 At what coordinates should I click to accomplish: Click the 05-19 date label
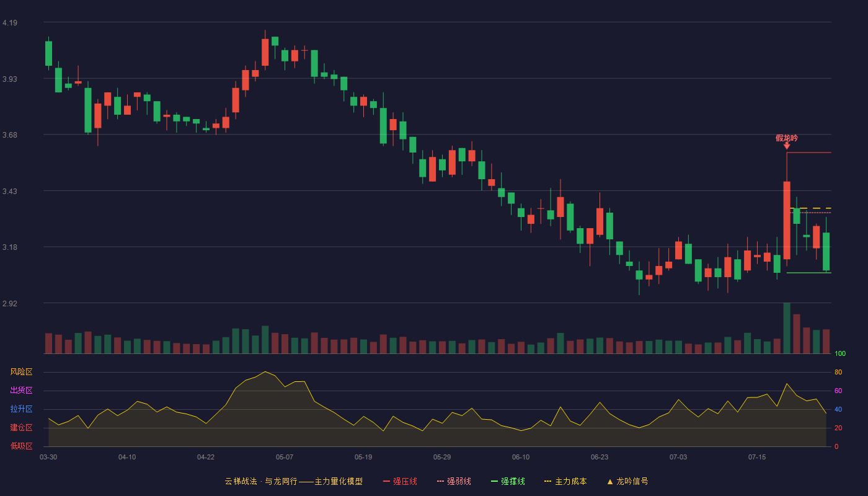[x=363, y=457]
